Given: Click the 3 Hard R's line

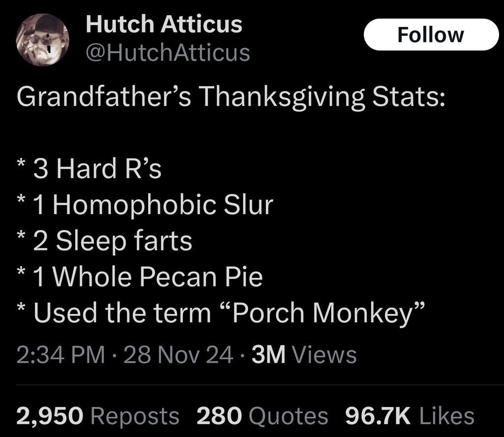Looking at the screenshot, I should coord(96,169).
